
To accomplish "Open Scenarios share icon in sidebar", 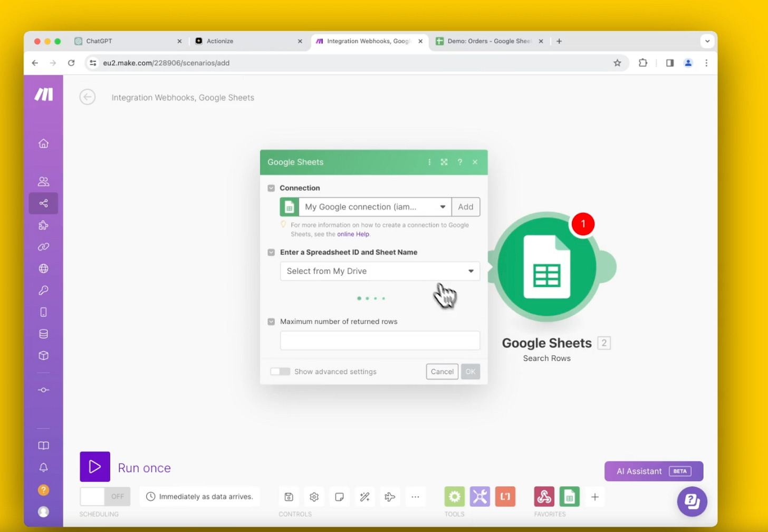I will click(43, 203).
